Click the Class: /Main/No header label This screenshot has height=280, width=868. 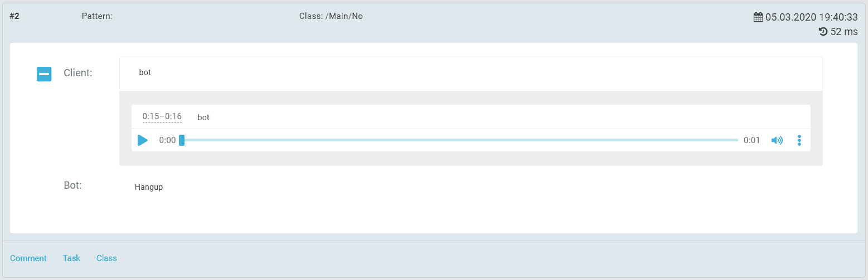331,16
